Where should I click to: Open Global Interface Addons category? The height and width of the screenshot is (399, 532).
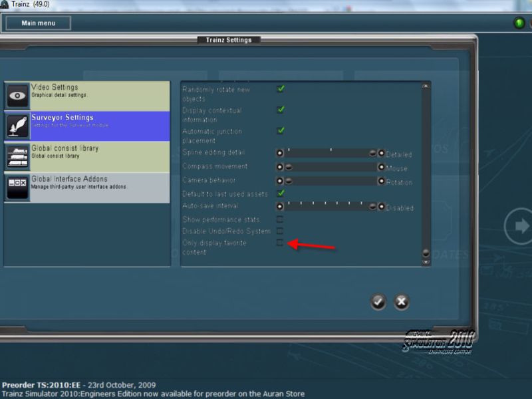point(87,188)
